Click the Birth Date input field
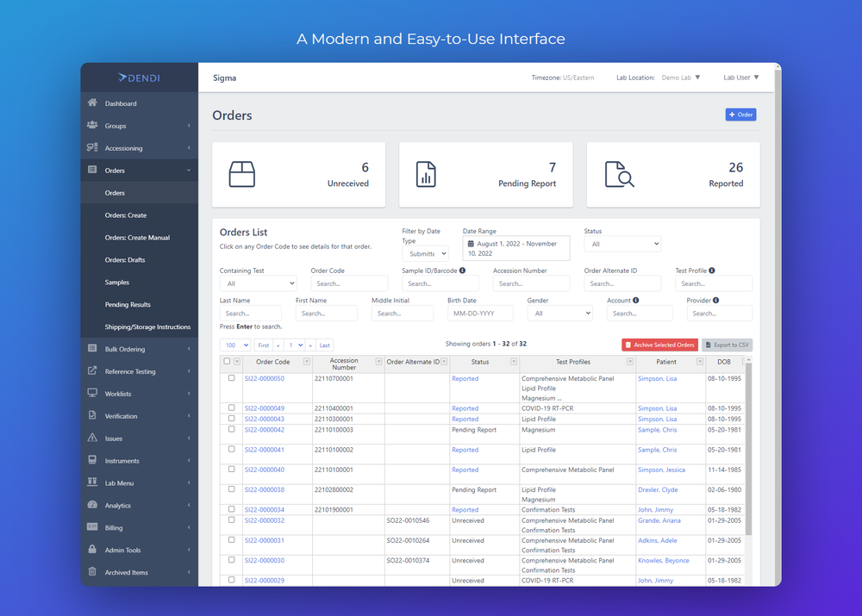 [480, 314]
